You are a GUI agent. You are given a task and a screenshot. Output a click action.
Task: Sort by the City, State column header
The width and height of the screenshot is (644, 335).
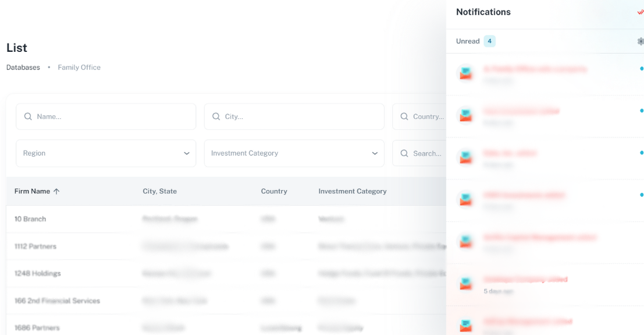click(x=160, y=191)
